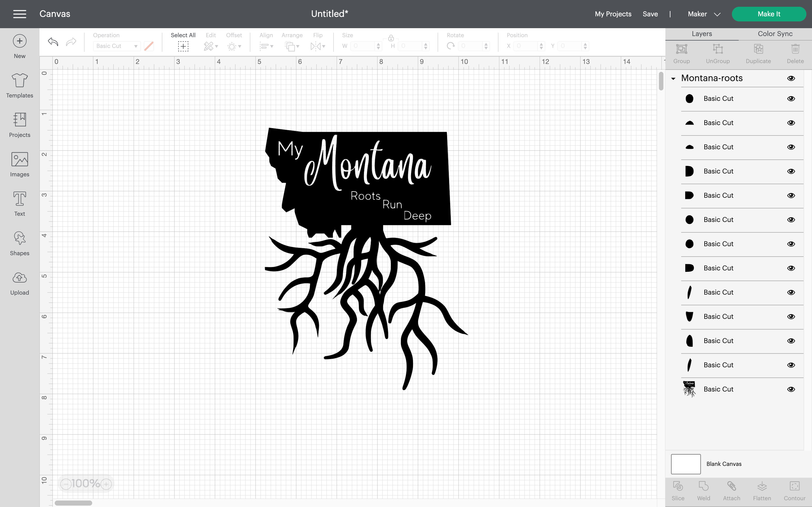Hide the Montana-roots group visibility
The width and height of the screenshot is (812, 507).
click(791, 78)
